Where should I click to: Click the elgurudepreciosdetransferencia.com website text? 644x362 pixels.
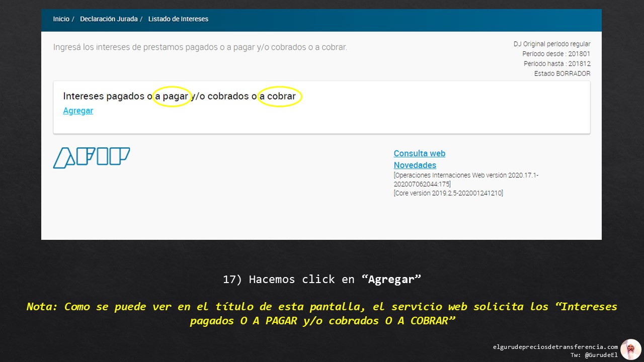pos(555,346)
